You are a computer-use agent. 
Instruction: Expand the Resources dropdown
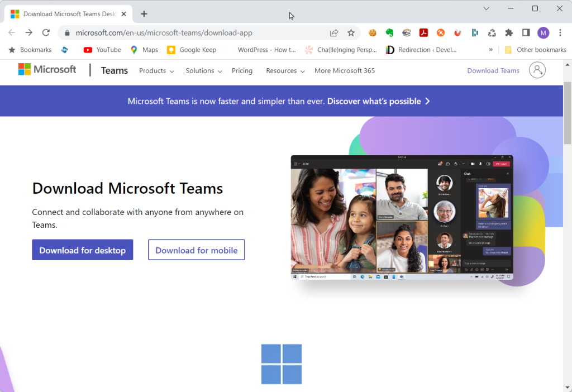point(285,71)
